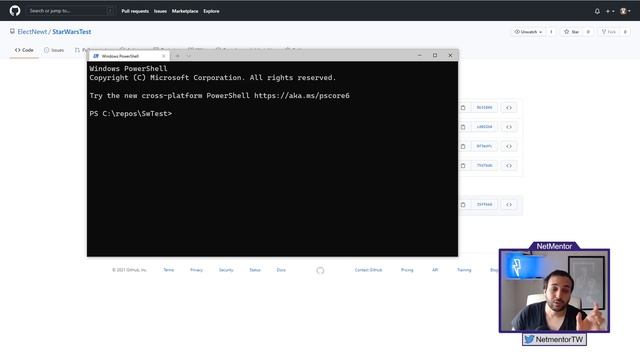640x360 pixels.
Task: Browse repository at the second commit
Action: 509,127
